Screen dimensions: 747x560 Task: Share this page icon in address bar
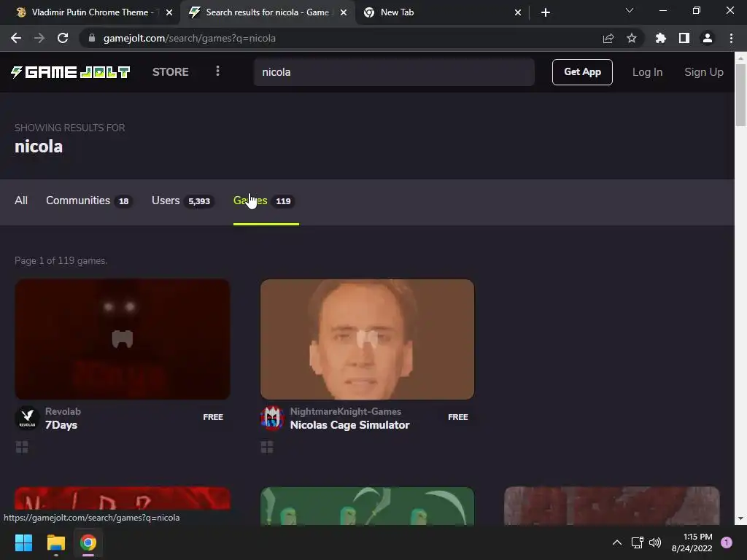tap(608, 38)
